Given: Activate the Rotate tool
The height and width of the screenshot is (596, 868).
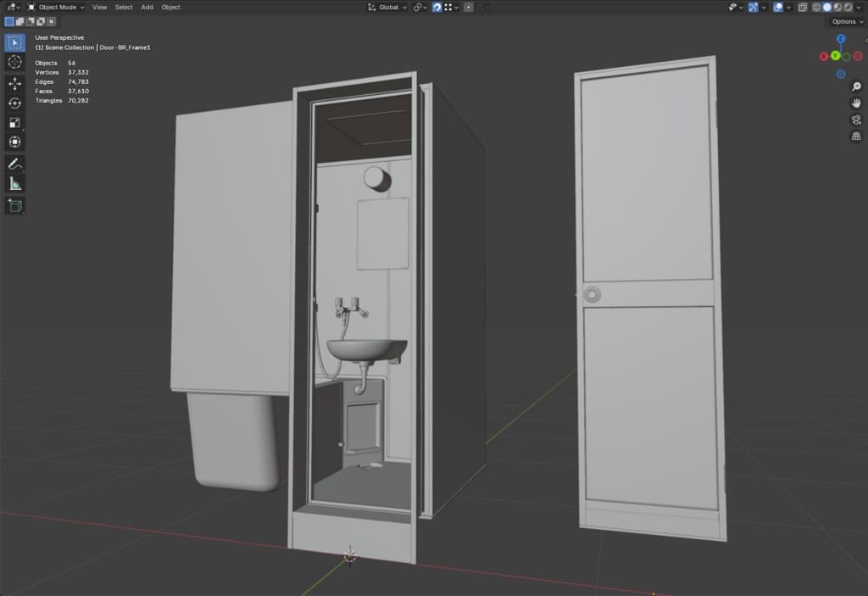Looking at the screenshot, I should point(14,103).
